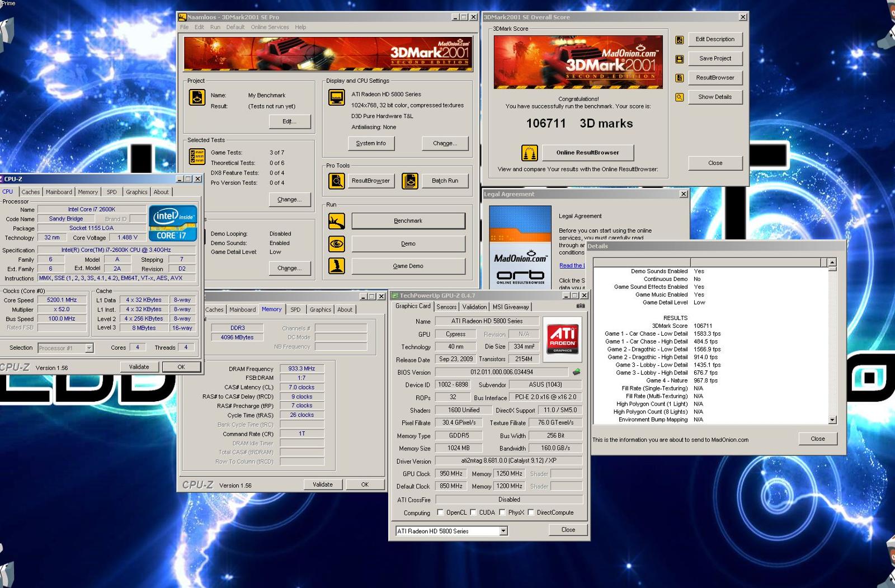This screenshot has height=588, width=895.
Task: Switch to the Caches tab in CPU-Z
Action: (31, 192)
